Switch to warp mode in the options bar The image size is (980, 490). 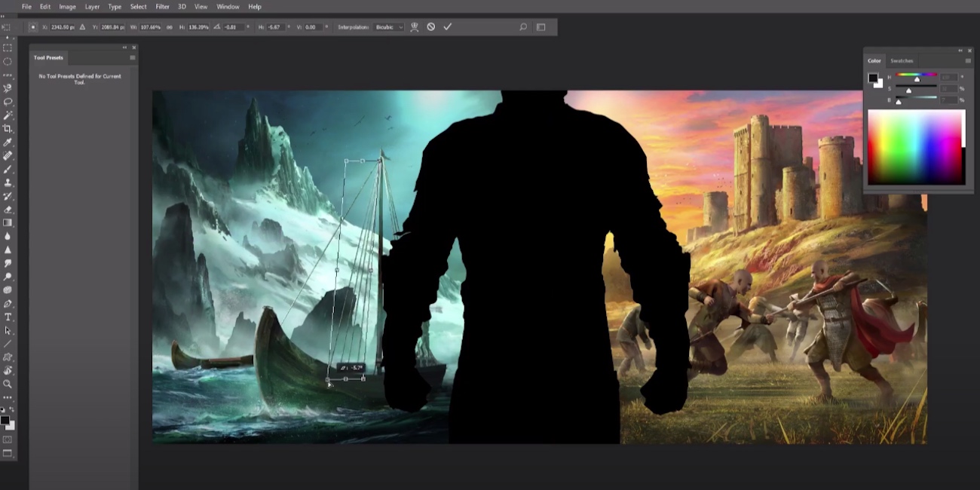pos(414,27)
